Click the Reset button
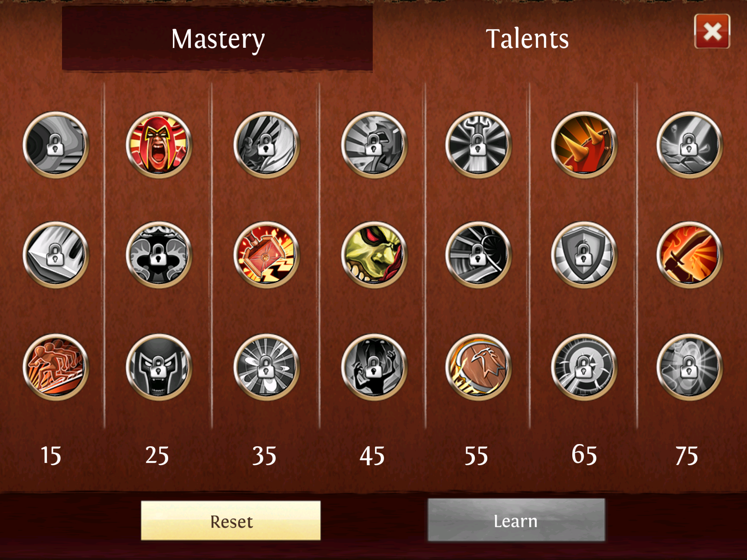Viewport: 747px width, 560px height. tap(231, 521)
